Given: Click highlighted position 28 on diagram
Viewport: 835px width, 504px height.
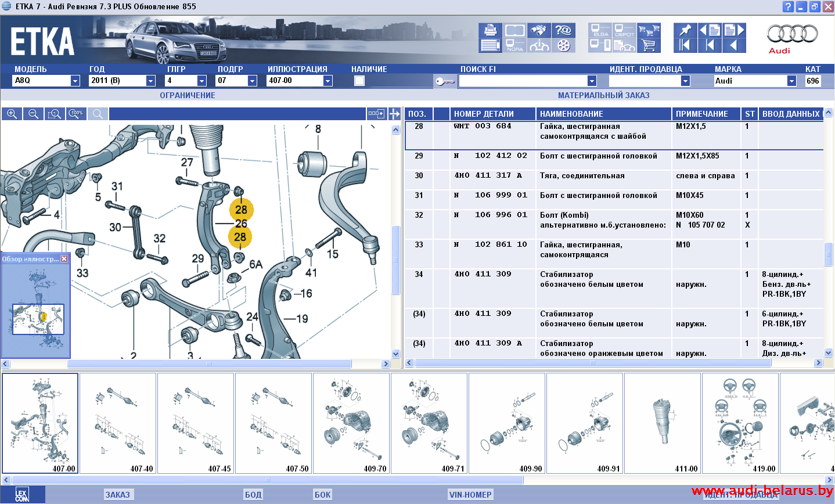Looking at the screenshot, I should 241,210.
